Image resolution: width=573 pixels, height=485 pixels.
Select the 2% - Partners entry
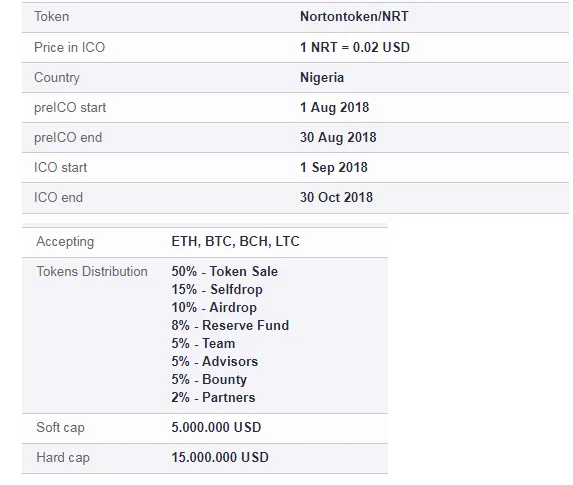[x=213, y=397]
